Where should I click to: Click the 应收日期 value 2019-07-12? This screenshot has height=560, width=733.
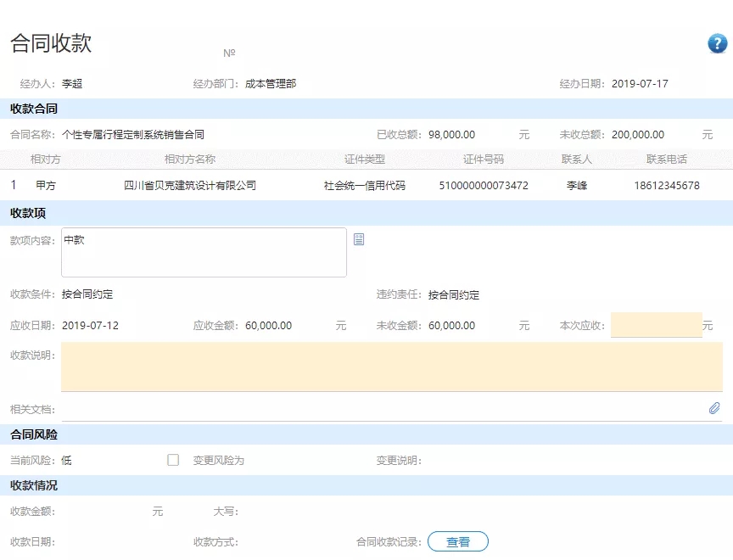coord(91,325)
